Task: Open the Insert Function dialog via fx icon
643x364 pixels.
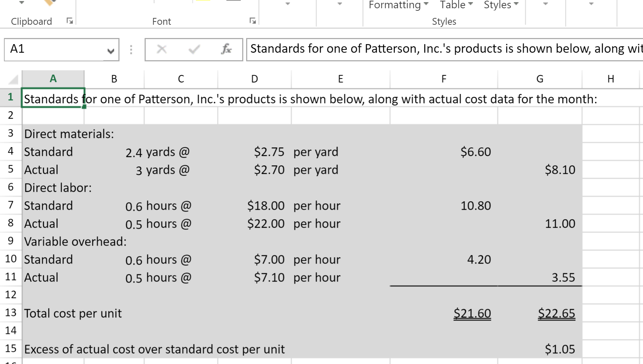Action: [226, 49]
